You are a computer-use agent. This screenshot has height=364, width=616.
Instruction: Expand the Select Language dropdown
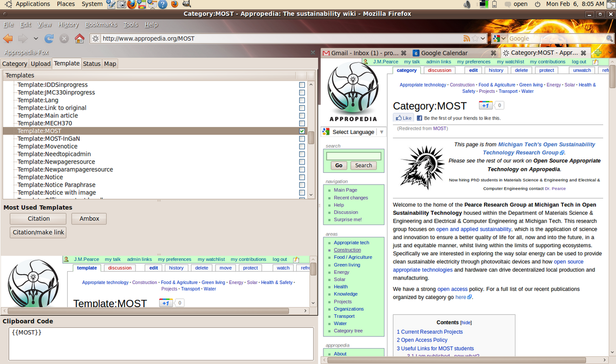pyautogui.click(x=381, y=132)
